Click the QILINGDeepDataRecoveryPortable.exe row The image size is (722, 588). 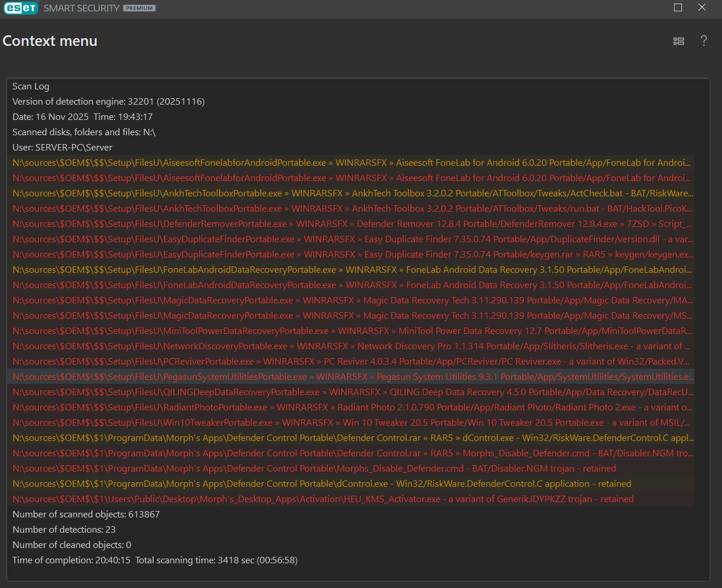352,392
